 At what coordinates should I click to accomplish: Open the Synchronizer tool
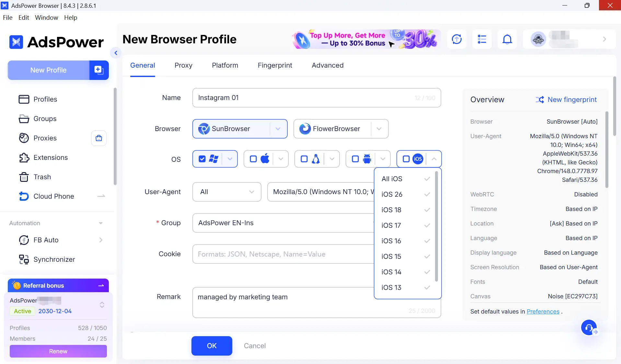tap(54, 259)
